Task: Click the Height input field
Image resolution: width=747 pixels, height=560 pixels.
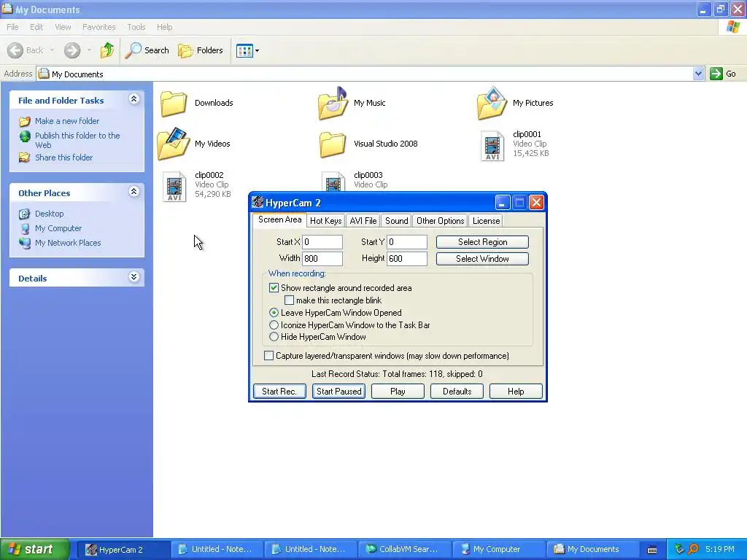Action: click(x=407, y=259)
